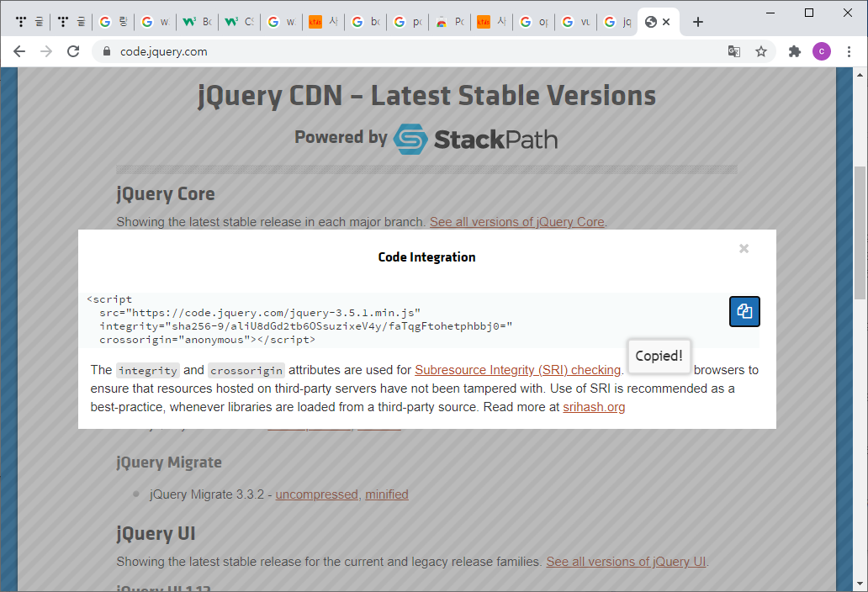Screen dimensions: 868x592
Task: Click the script src code line
Action: point(260,313)
